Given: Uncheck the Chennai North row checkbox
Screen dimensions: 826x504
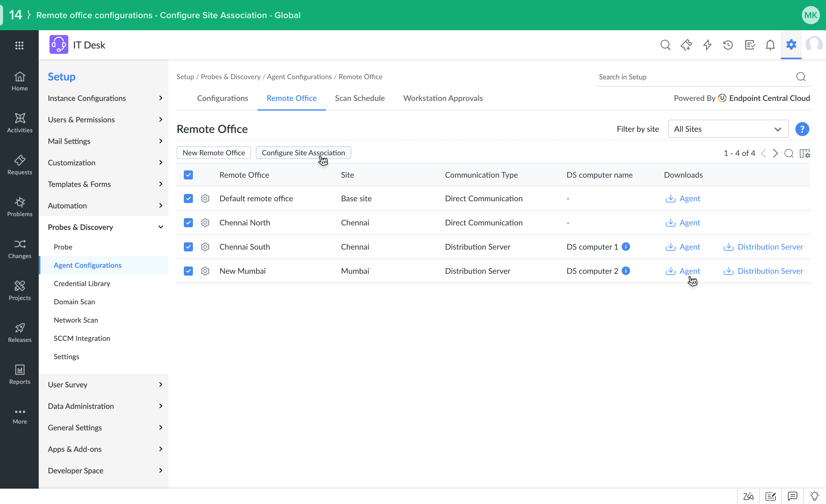Looking at the screenshot, I should 188,223.
